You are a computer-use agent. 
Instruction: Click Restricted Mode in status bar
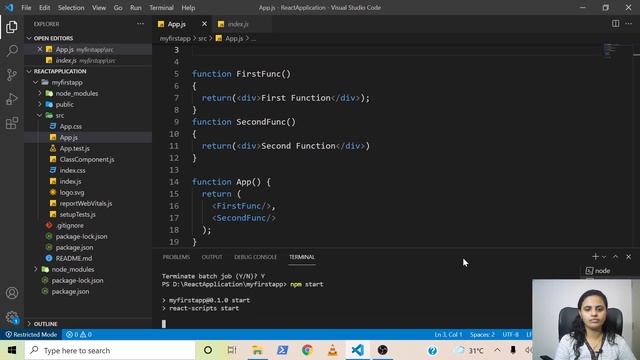click(x=31, y=335)
